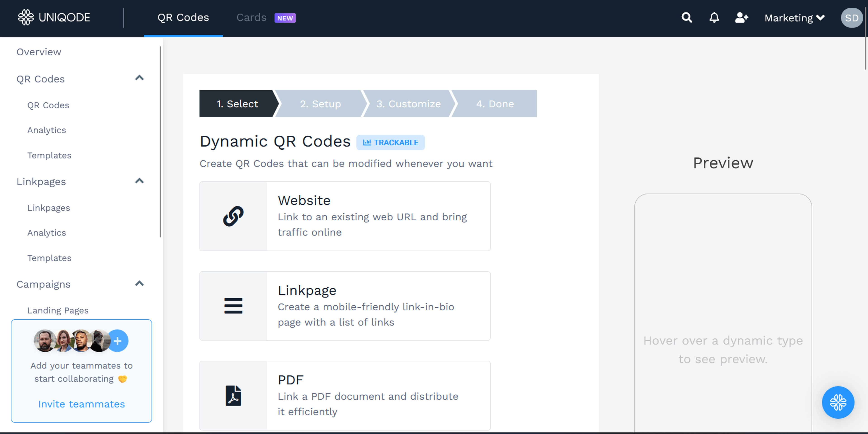The width and height of the screenshot is (868, 434).
Task: Collapse the Linkpages sidebar section
Action: pyautogui.click(x=139, y=181)
